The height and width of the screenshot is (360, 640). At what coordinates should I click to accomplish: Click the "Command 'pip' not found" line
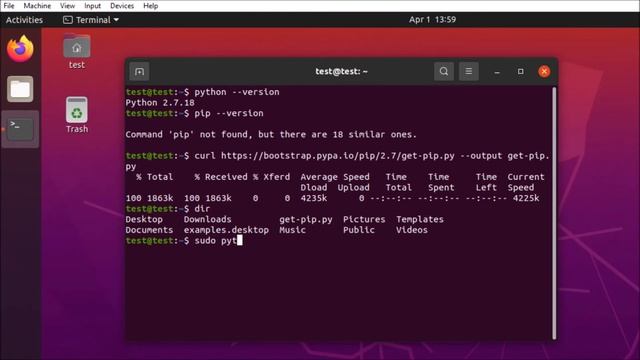click(x=271, y=134)
